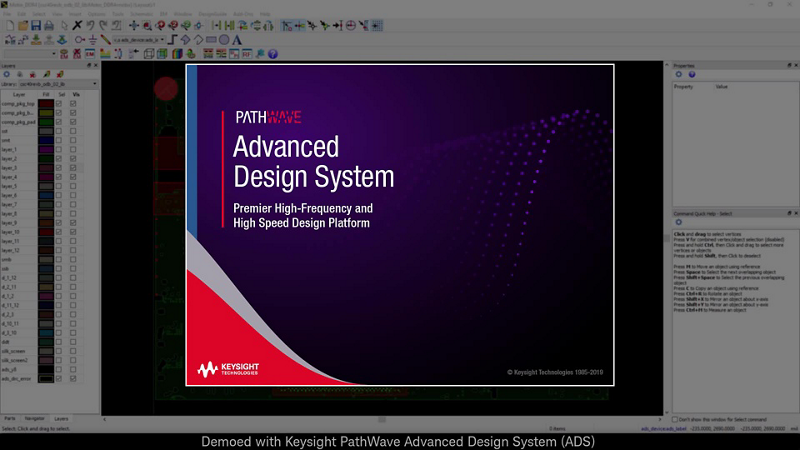800x450 pixels.
Task: Toggle Sel checkbox for comp_pkg_pad layer
Action: pyautogui.click(x=59, y=122)
